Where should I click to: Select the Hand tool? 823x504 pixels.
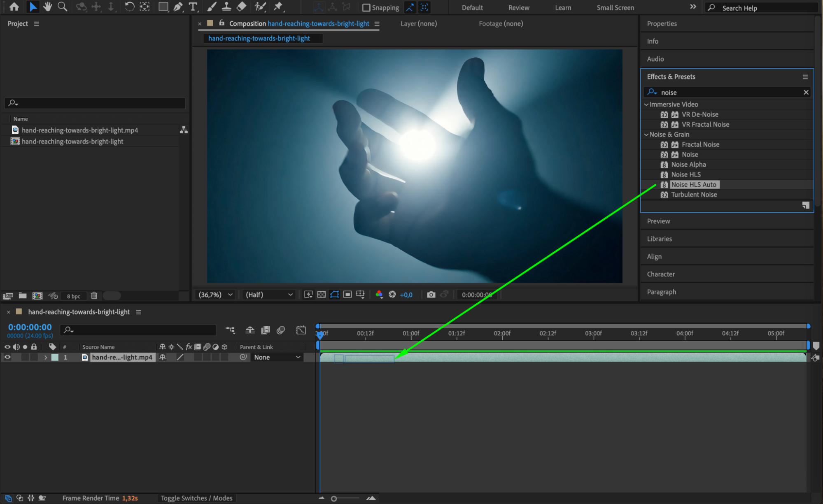coord(48,7)
